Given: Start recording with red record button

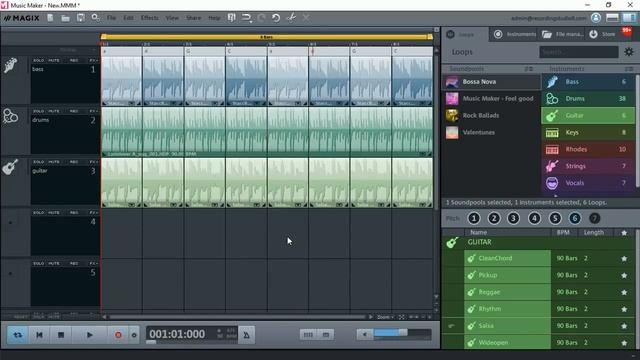Looking at the screenshot, I should 118,335.
